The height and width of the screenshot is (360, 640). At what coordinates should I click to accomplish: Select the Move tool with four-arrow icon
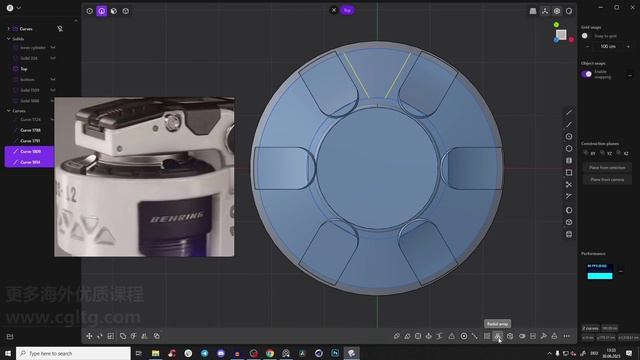point(89,336)
